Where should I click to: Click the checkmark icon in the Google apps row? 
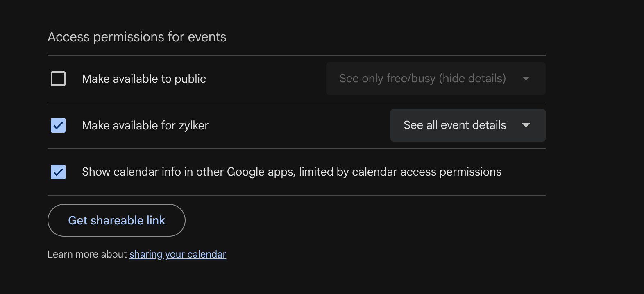(x=58, y=172)
